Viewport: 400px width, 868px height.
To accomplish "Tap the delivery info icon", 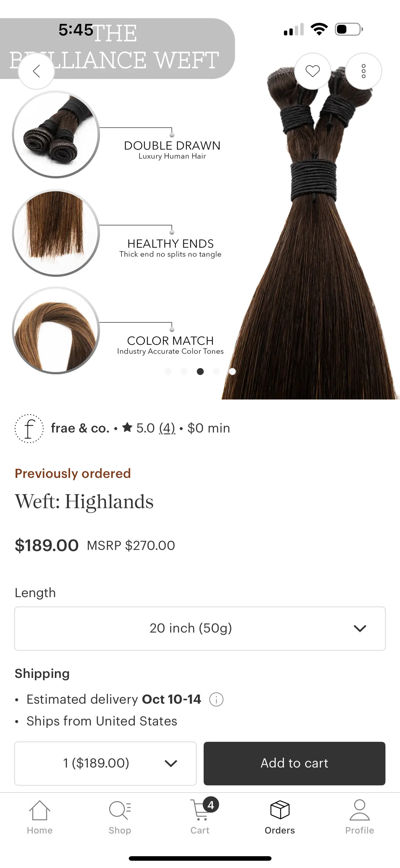I will click(216, 699).
